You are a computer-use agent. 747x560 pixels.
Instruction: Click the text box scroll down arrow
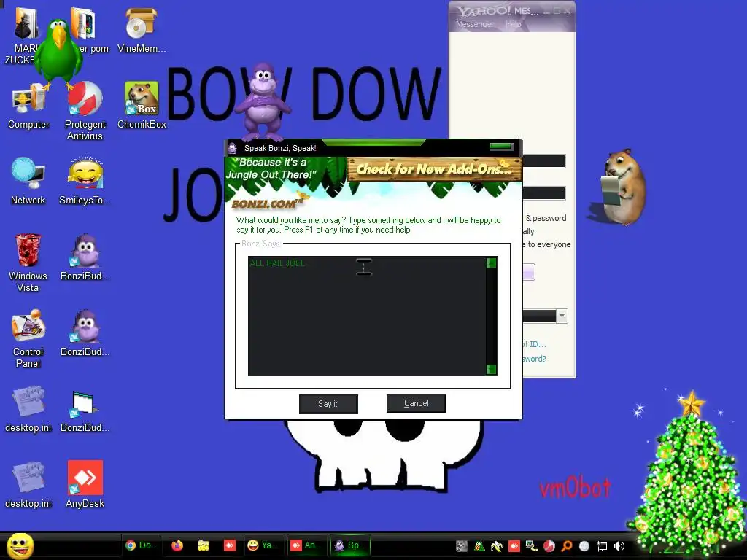[x=491, y=370]
